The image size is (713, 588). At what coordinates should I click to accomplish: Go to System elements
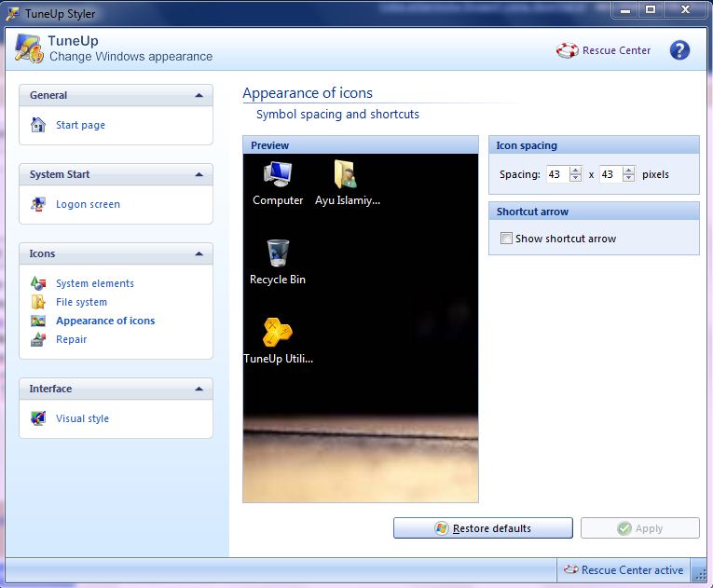[x=95, y=283]
